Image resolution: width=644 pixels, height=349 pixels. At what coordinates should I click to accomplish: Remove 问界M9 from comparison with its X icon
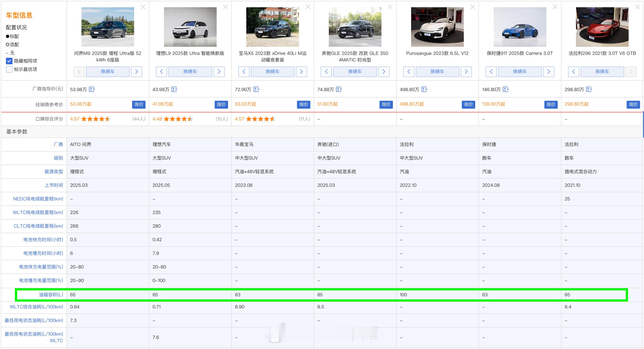(143, 7)
